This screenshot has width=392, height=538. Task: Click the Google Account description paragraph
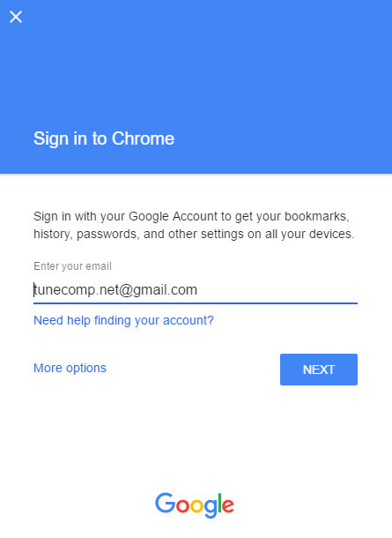tap(194, 225)
